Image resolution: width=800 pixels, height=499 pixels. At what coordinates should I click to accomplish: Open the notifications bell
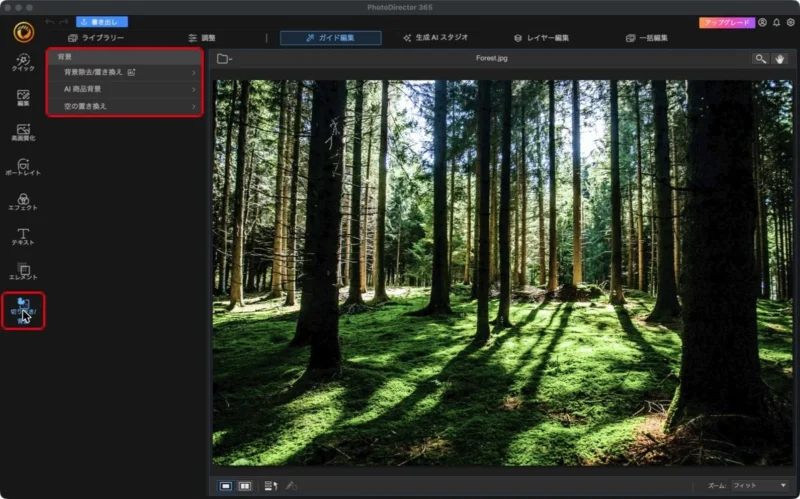coord(777,22)
